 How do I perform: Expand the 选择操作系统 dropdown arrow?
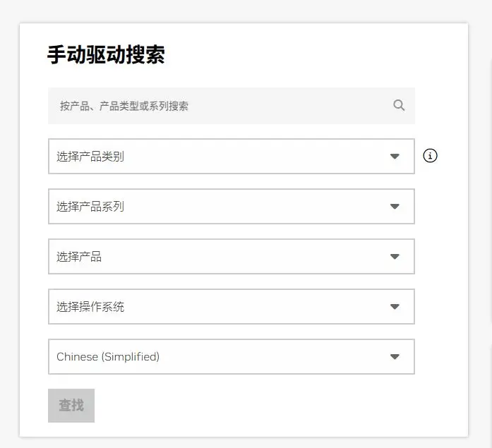(x=395, y=306)
